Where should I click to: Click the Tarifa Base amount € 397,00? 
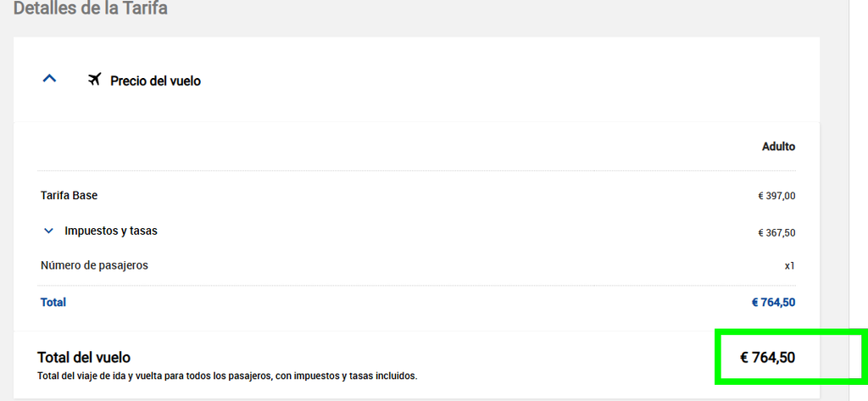point(776,196)
